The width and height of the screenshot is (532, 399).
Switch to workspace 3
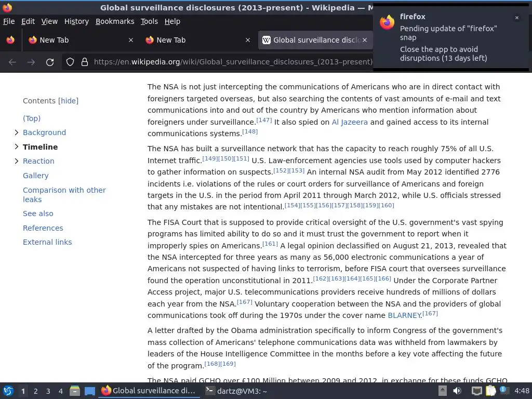(x=48, y=391)
